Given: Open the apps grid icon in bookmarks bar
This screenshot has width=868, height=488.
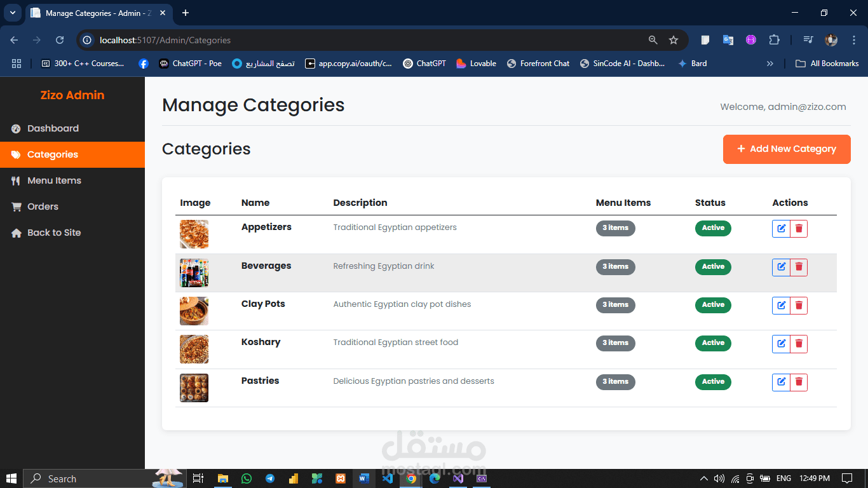Looking at the screenshot, I should (x=17, y=64).
